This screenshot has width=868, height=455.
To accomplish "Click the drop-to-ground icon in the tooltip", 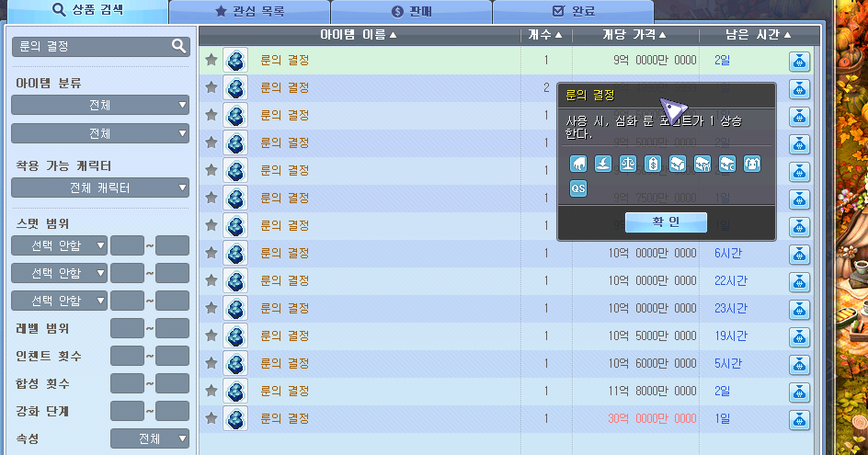I will pos(603,164).
